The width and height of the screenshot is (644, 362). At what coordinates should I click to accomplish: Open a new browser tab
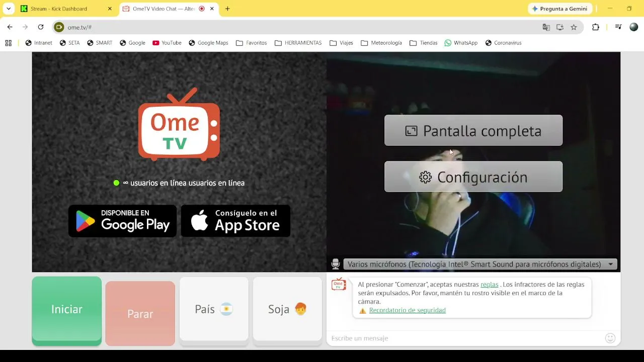pyautogui.click(x=227, y=9)
